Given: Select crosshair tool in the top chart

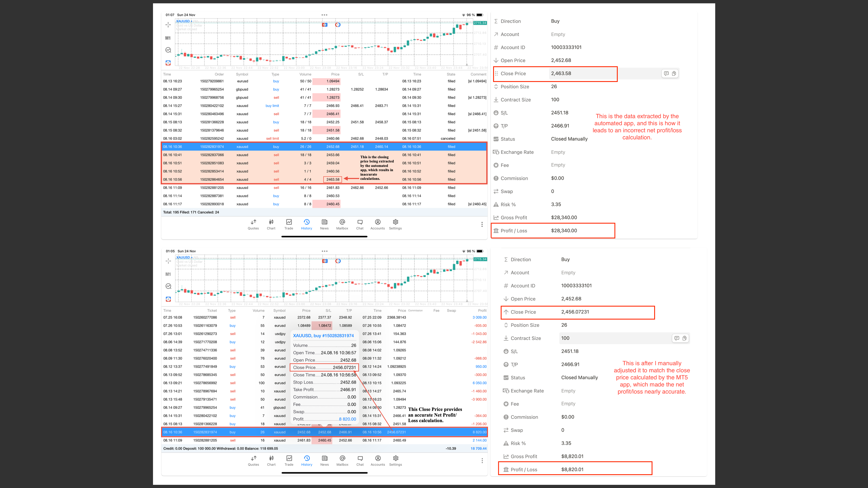Looking at the screenshot, I should pyautogui.click(x=168, y=25).
